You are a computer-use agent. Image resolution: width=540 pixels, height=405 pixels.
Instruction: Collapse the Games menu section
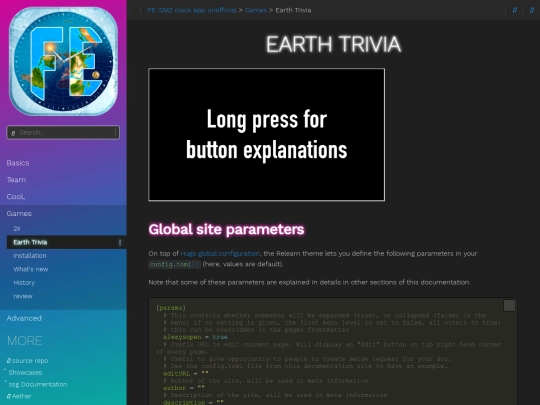coord(19,214)
